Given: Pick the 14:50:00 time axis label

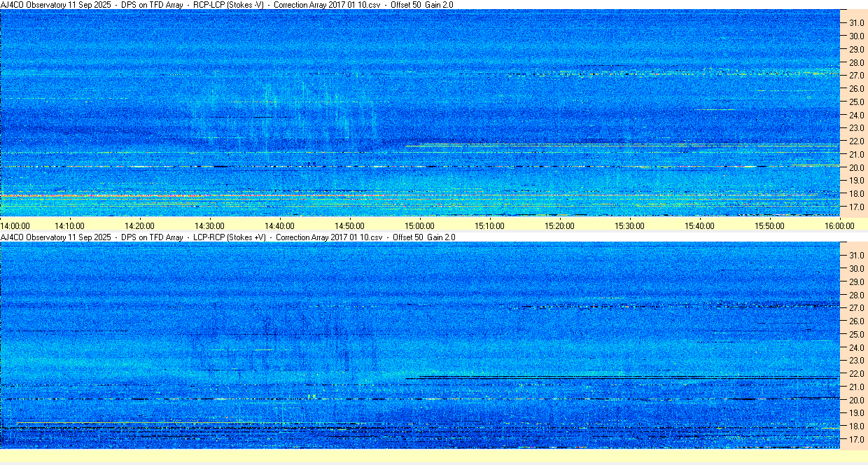Looking at the screenshot, I should pyautogui.click(x=350, y=225).
